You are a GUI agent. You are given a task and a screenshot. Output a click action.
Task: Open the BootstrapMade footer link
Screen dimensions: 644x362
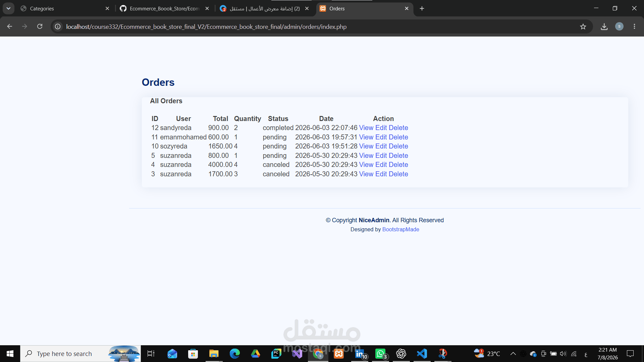click(401, 229)
